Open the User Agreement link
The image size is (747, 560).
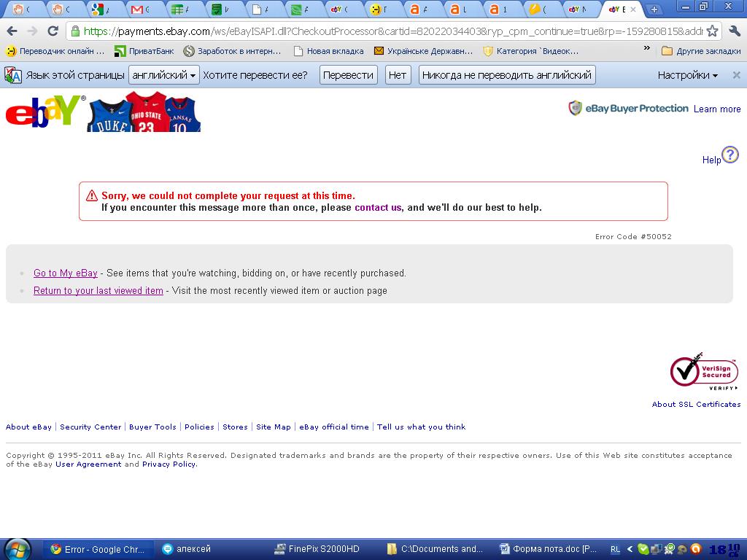(88, 464)
